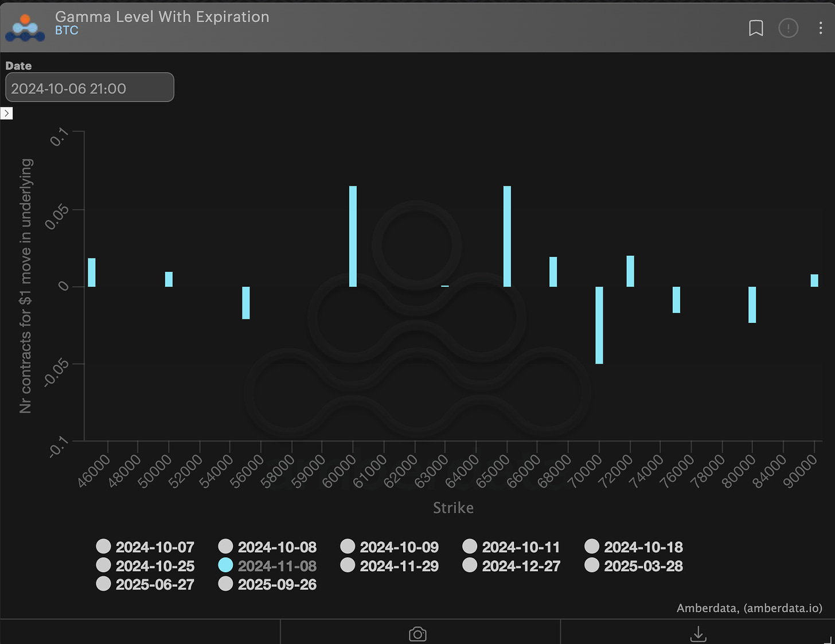The width and height of the screenshot is (835, 644).
Task: Open the info alert circle icon
Action: [x=788, y=28]
